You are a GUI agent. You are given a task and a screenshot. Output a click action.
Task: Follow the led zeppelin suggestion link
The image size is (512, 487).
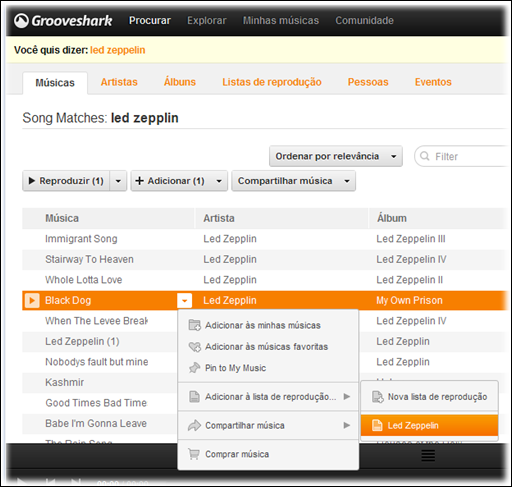(x=118, y=50)
